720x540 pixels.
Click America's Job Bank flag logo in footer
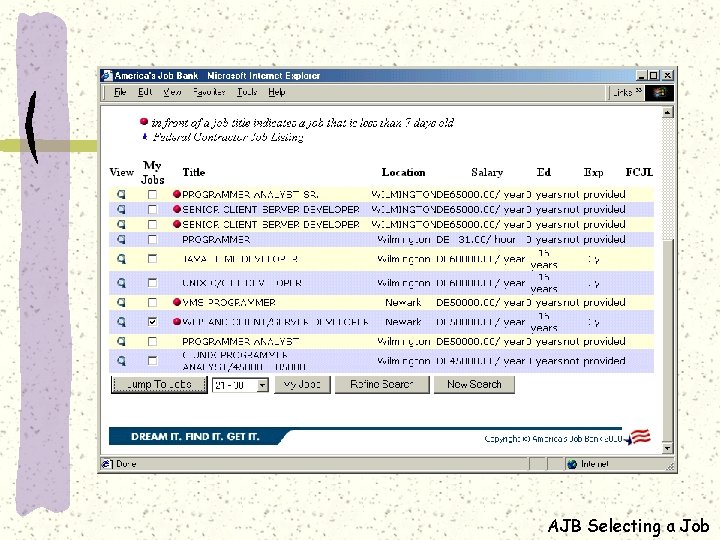tap(638, 437)
